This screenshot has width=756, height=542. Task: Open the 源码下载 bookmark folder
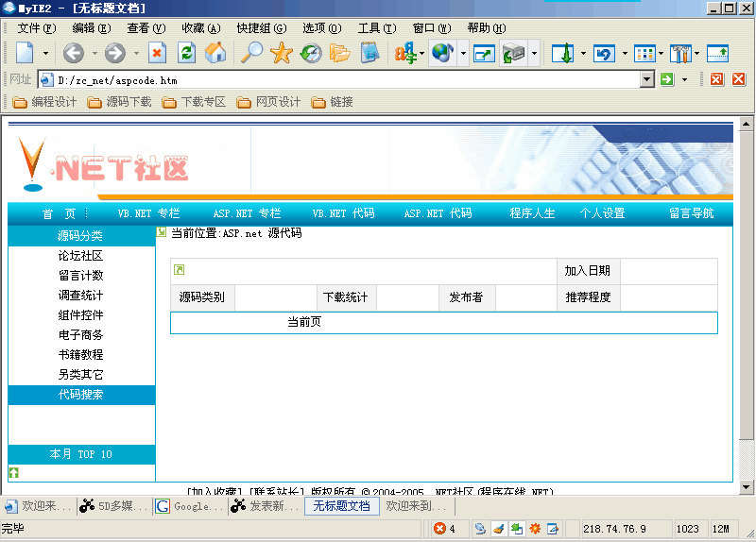(x=119, y=102)
